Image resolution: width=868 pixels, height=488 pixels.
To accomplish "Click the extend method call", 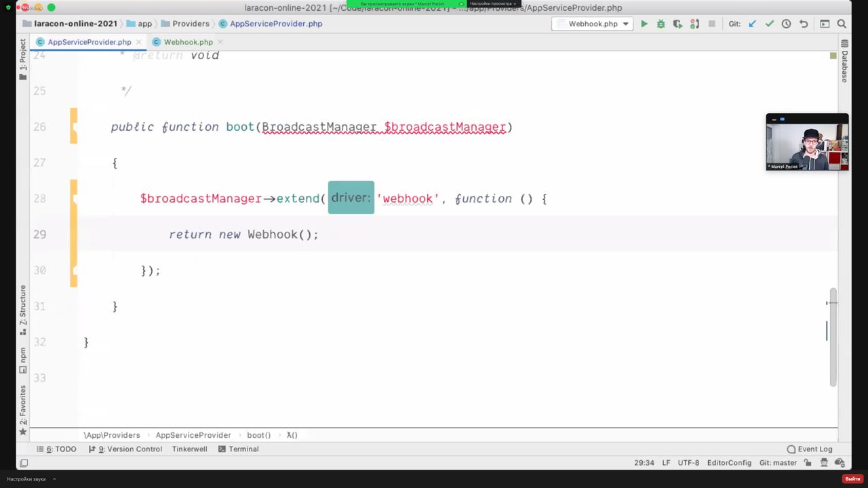I will 297,199.
